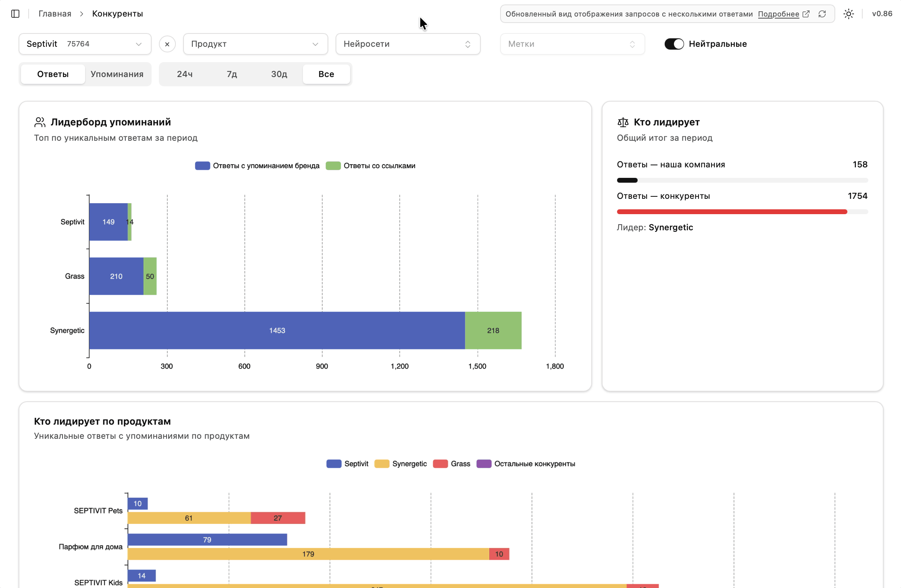
Task: Click the Grass blue bar labeled 210
Action: click(116, 276)
